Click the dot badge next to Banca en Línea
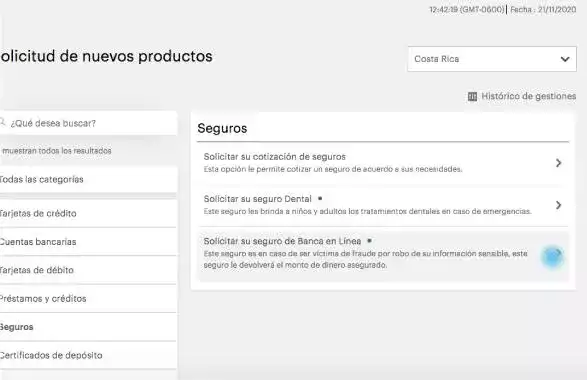Image resolution: width=587 pixels, height=380 pixels. coord(369,241)
